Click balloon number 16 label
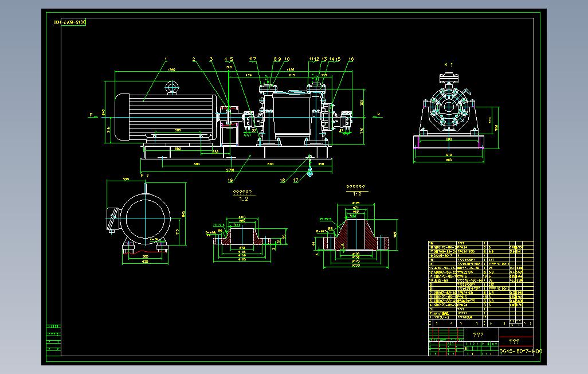 pyautogui.click(x=351, y=59)
